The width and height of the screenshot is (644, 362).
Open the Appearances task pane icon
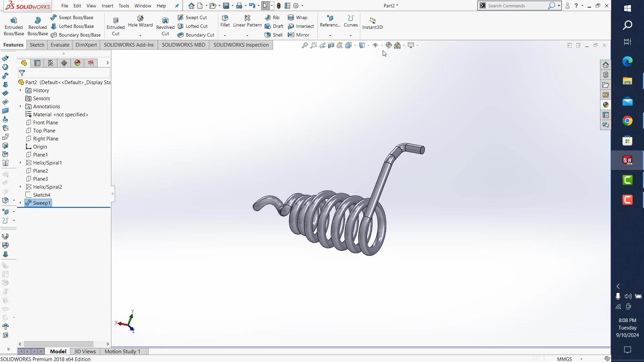click(605, 105)
